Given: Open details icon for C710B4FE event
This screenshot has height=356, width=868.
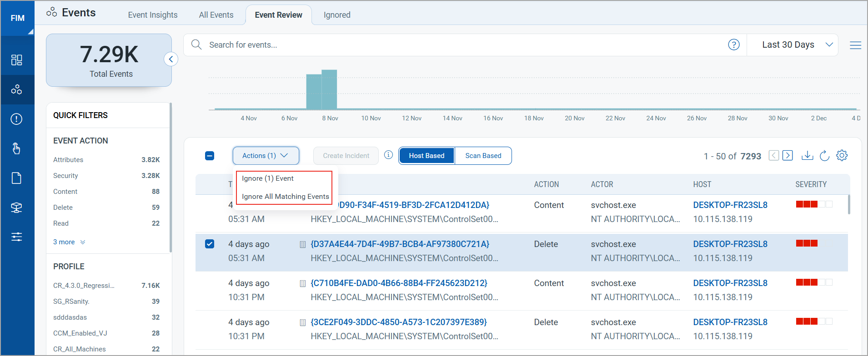Looking at the screenshot, I should click(303, 283).
